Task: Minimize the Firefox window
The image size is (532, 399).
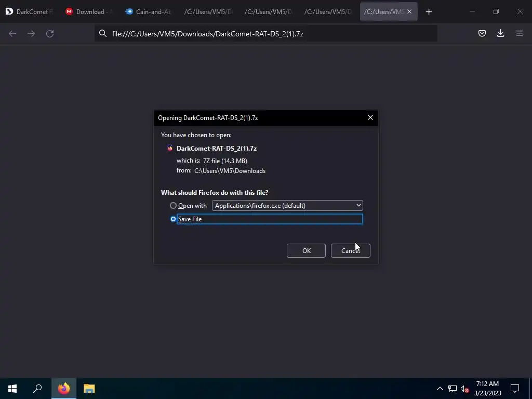Action: coord(472,11)
